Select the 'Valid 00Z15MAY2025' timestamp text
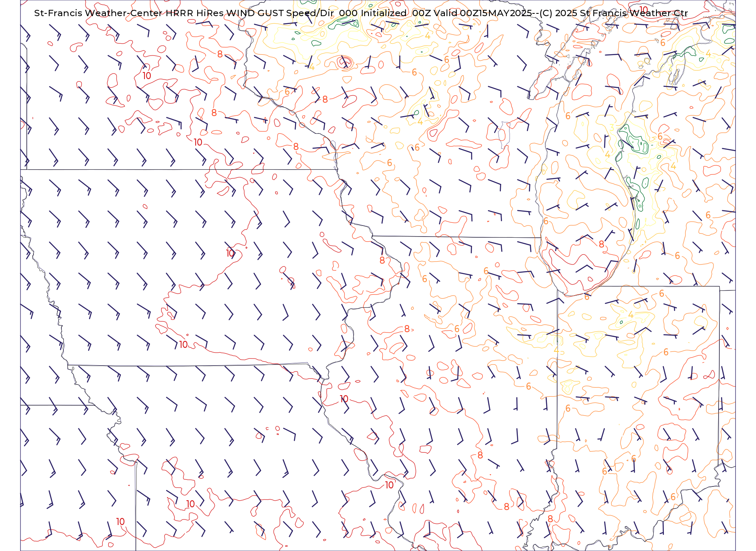This screenshot has height=551, width=756. click(x=483, y=13)
